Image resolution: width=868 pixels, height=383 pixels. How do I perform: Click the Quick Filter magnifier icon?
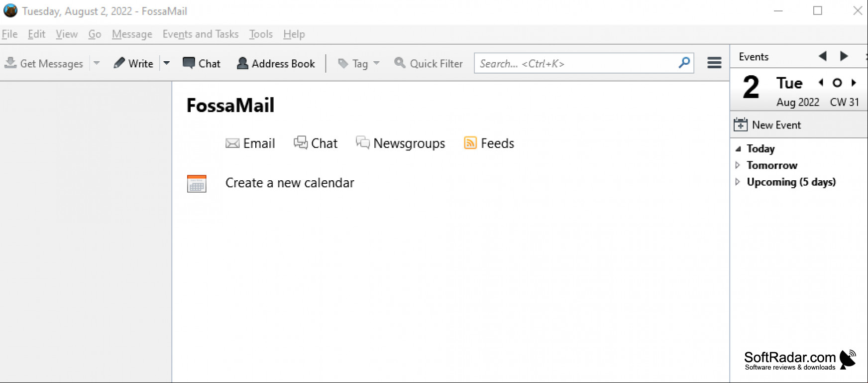(x=400, y=63)
